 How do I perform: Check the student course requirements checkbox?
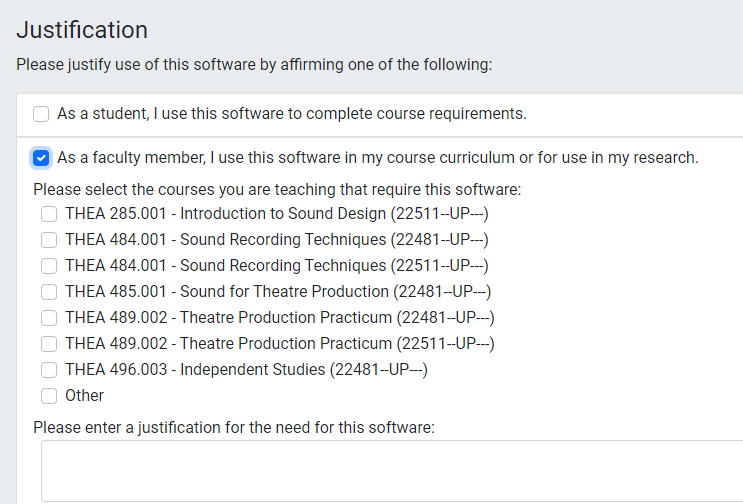(41, 114)
